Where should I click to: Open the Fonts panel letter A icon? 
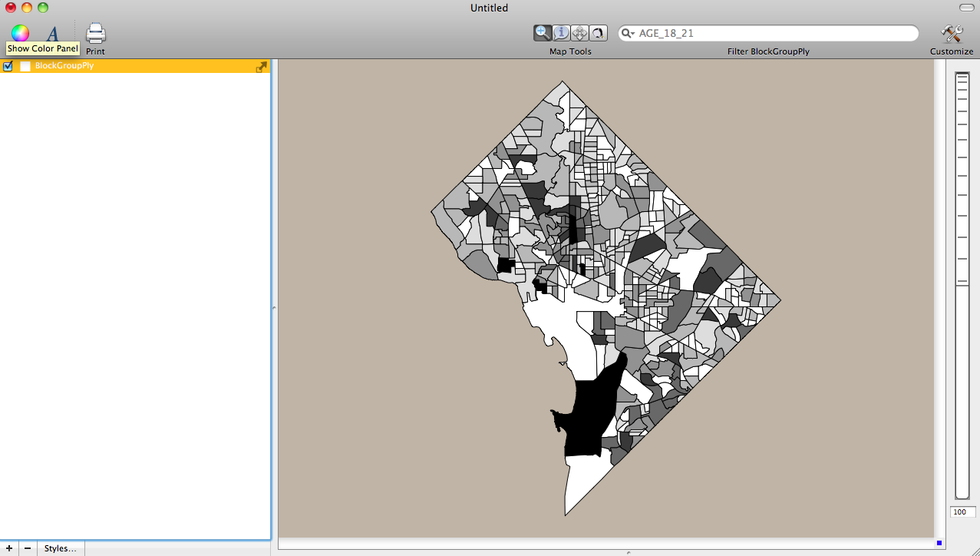pos(52,34)
